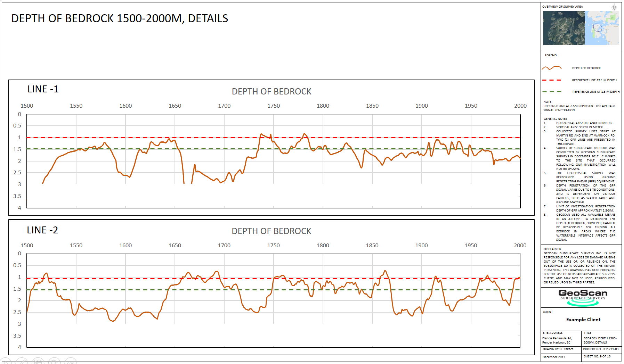This screenshot has height=364, width=624.
Task: Click the satellite photo of survey area
Action: 564,28
